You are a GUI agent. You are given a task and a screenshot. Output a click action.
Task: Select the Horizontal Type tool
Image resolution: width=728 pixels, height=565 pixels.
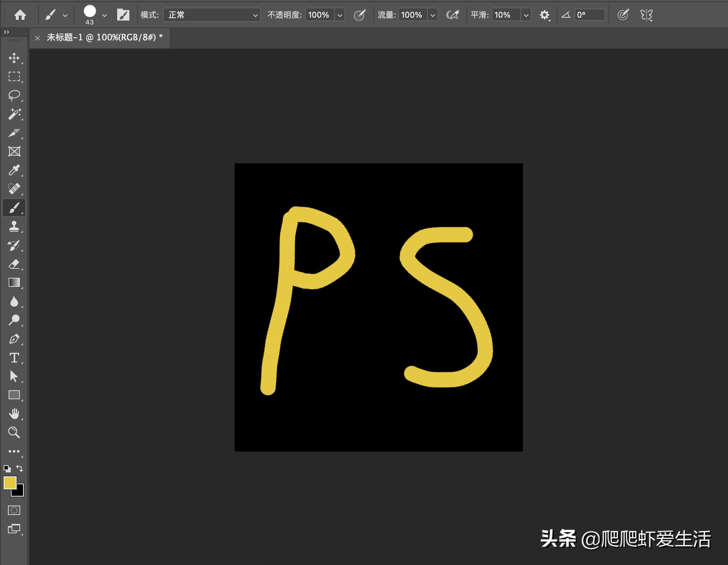[x=14, y=358]
